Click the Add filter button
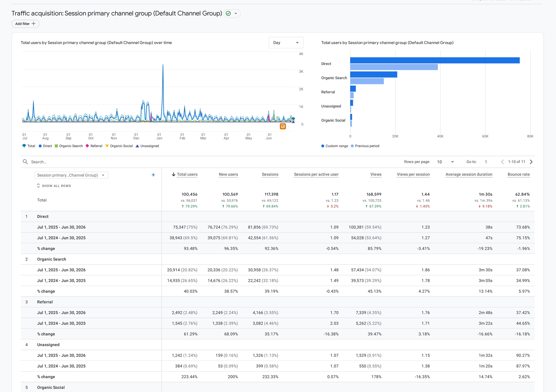Screen dimensions: 556x392 pyautogui.click(x=25, y=24)
